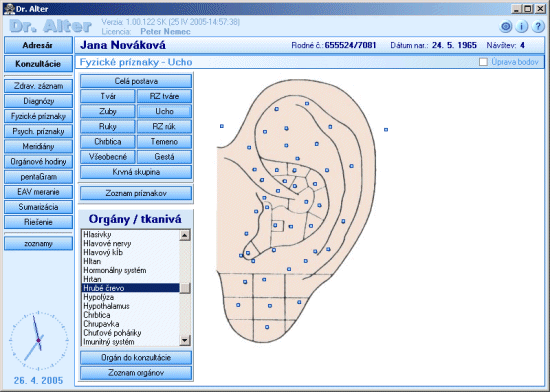Open the info icon in header
The image size is (550, 392).
pyautogui.click(x=522, y=27)
